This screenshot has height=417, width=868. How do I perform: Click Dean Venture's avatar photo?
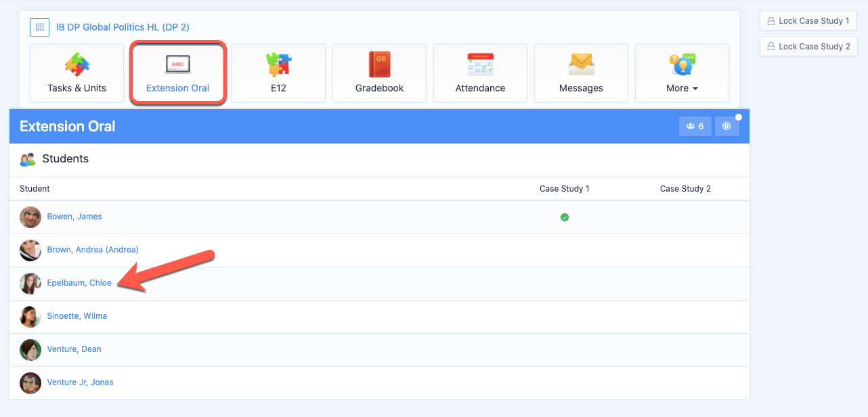coord(30,350)
